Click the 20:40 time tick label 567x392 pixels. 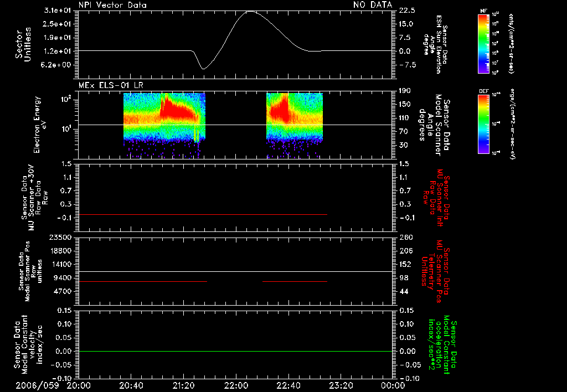[x=131, y=385]
